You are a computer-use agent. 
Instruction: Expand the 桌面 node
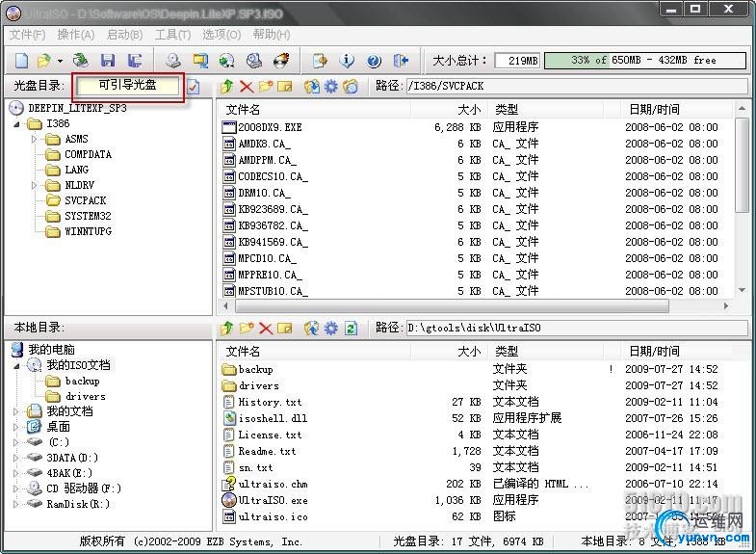tap(16, 427)
